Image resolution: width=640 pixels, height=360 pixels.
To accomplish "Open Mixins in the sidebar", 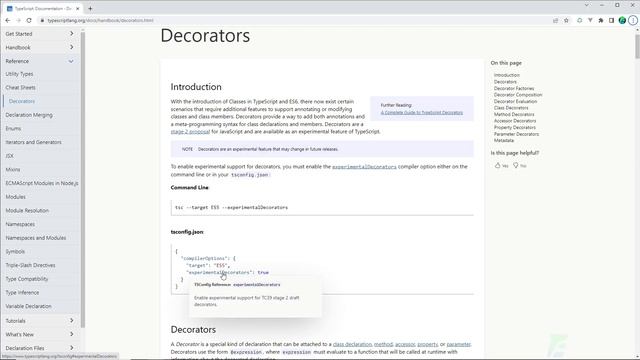I will (13, 169).
